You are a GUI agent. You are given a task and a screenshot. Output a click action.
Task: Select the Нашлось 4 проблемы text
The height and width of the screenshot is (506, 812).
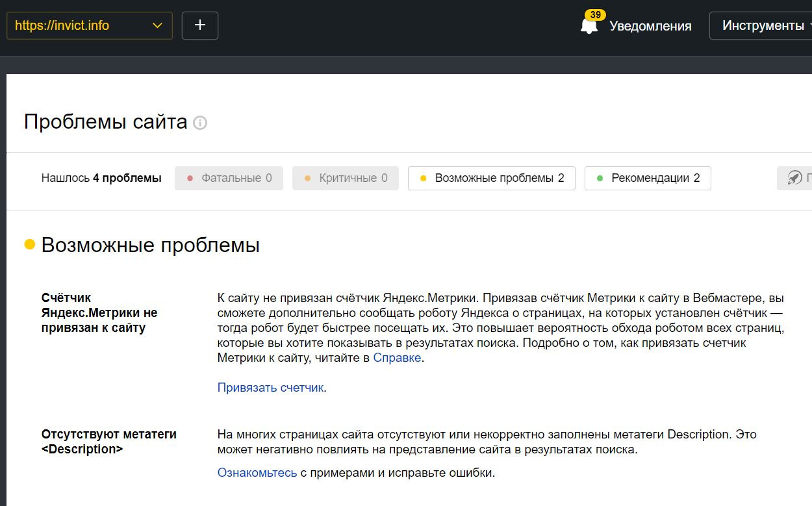(x=101, y=178)
